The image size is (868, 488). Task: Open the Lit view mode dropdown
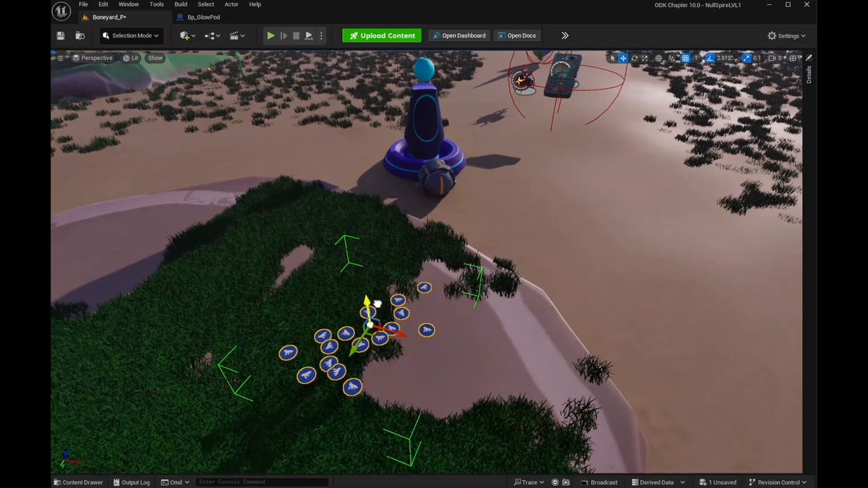pos(131,58)
